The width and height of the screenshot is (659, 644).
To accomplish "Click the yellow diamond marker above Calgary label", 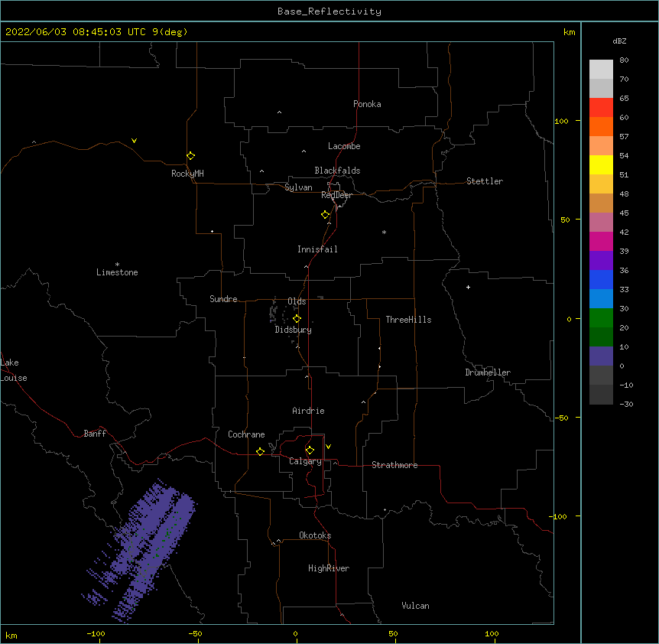I will 310,450.
